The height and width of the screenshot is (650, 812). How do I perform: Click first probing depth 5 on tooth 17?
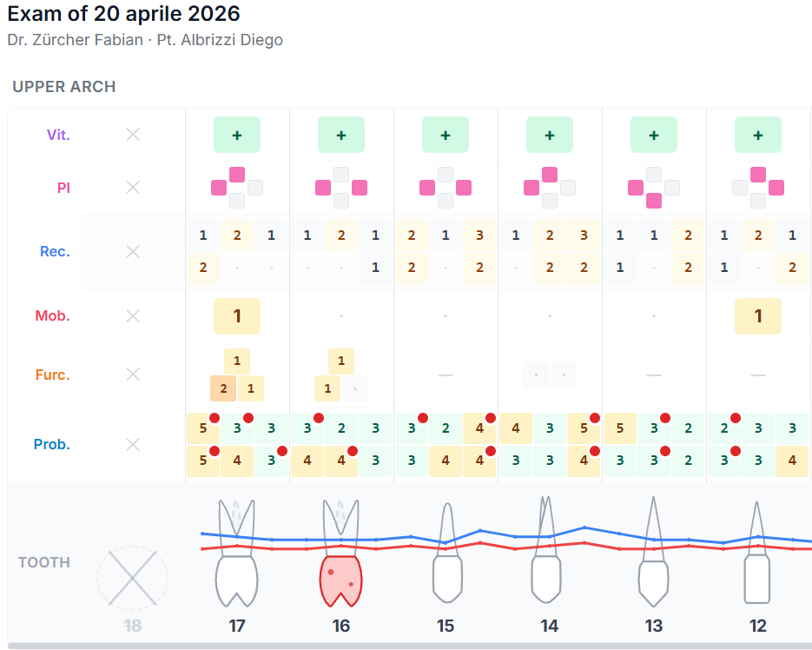pyautogui.click(x=203, y=428)
